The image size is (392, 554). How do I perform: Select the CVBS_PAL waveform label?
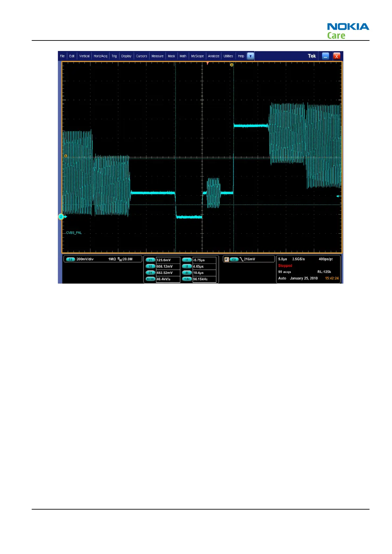[74, 233]
